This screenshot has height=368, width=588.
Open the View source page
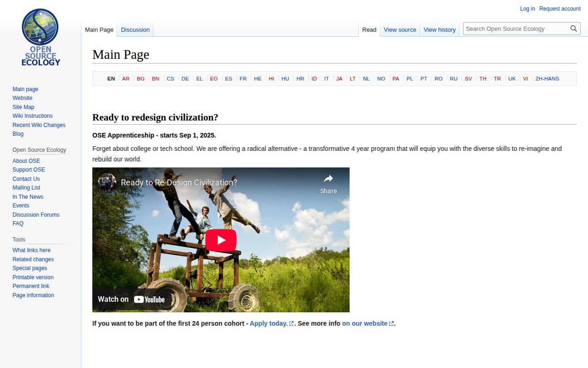tap(400, 29)
